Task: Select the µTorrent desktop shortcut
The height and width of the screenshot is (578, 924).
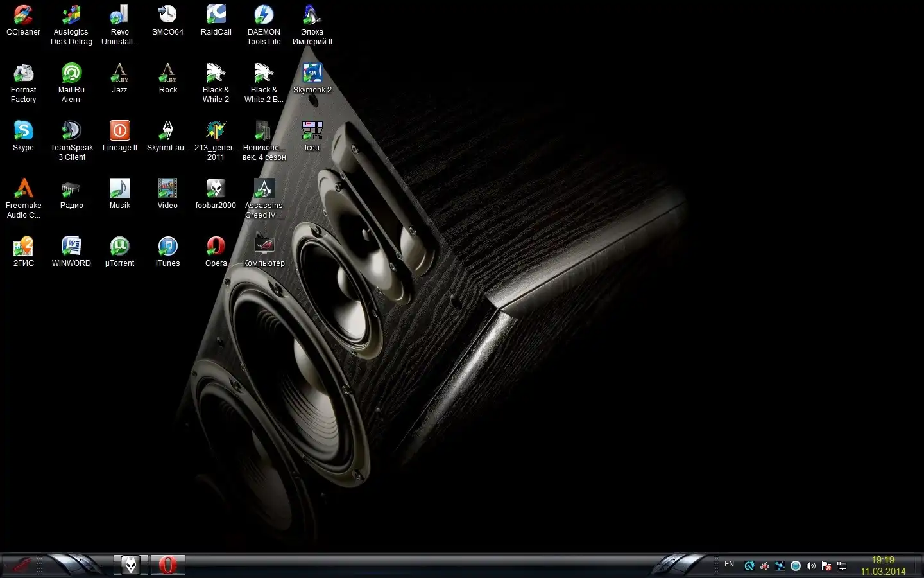Action: [x=119, y=247]
